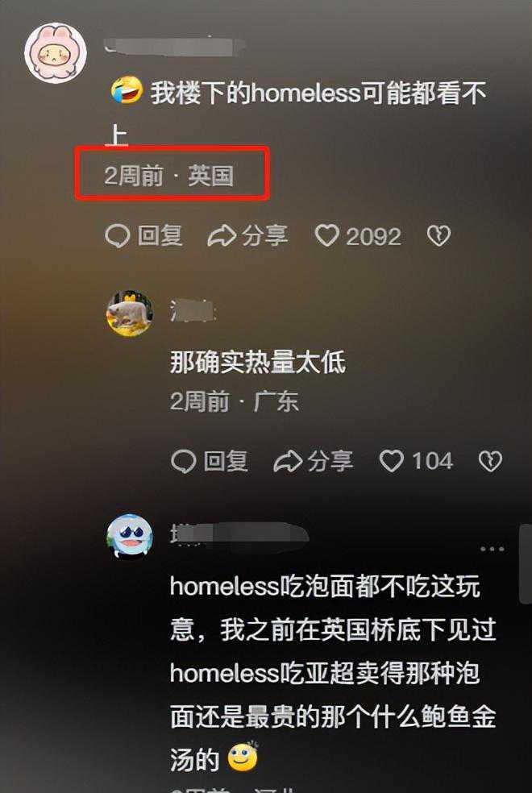Click the scrollbar handle on the right edge

pyautogui.click(x=526, y=564)
